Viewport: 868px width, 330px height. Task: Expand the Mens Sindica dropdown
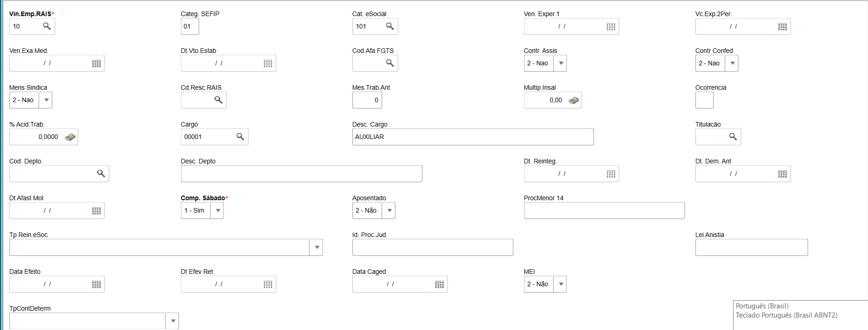point(46,100)
